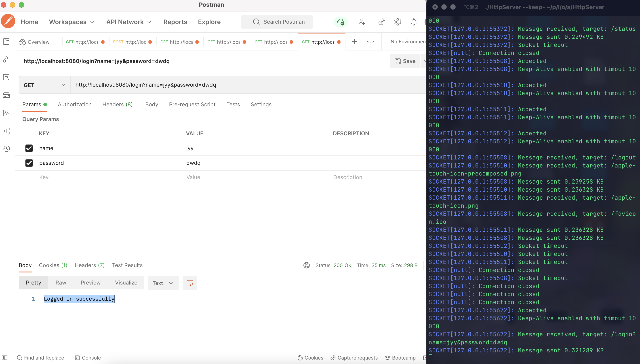Click the Search Postman field

(x=277, y=22)
